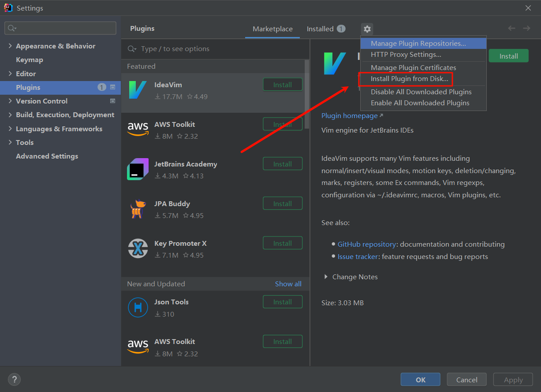Image resolution: width=541 pixels, height=392 pixels.
Task: Click the AWS Toolkit logo under New and Updated
Action: [x=138, y=347]
